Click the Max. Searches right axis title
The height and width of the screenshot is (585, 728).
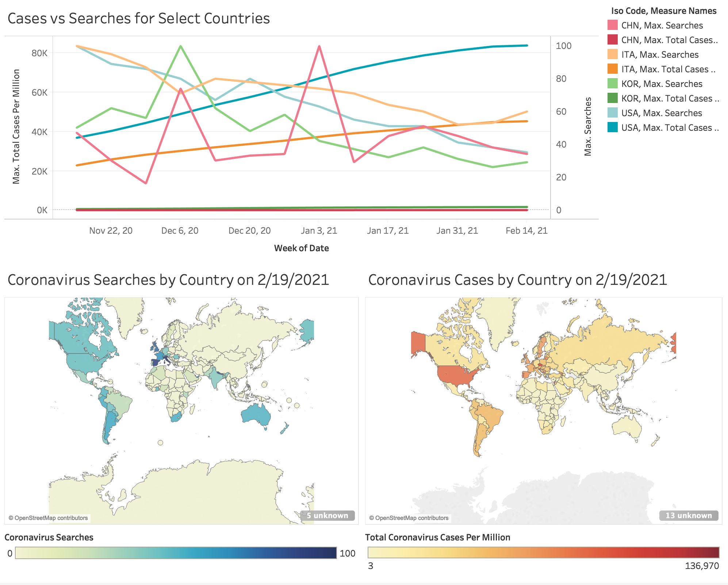tap(588, 127)
